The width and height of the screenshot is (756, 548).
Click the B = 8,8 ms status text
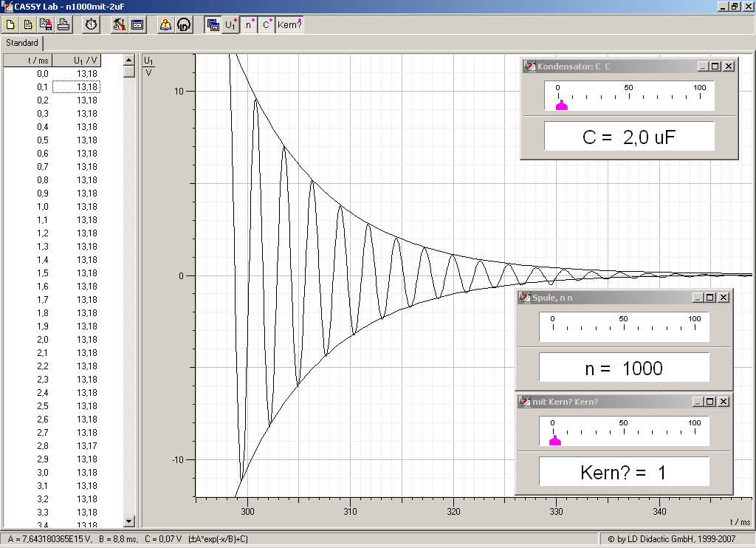[118, 539]
